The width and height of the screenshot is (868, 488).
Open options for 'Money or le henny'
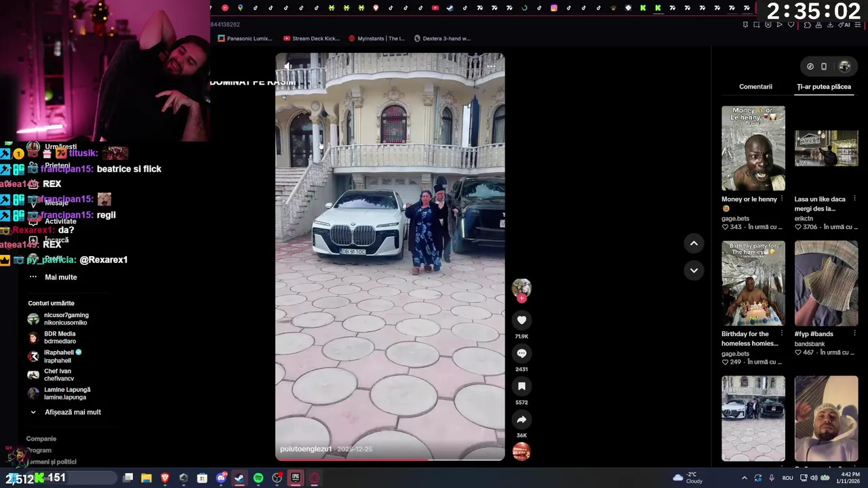coord(782,199)
